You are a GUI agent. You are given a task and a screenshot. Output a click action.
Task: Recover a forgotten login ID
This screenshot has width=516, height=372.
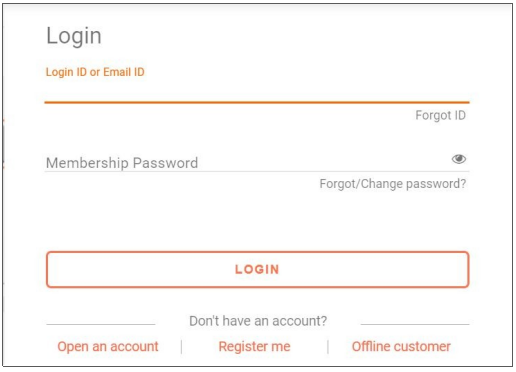(x=440, y=115)
